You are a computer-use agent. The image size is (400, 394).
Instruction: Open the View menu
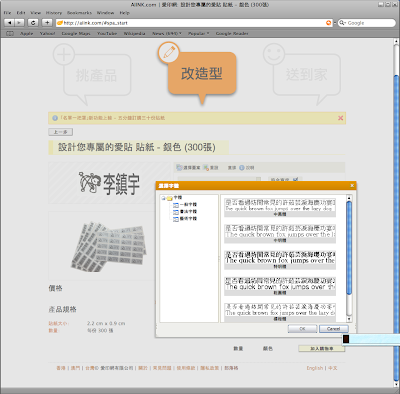[36, 13]
